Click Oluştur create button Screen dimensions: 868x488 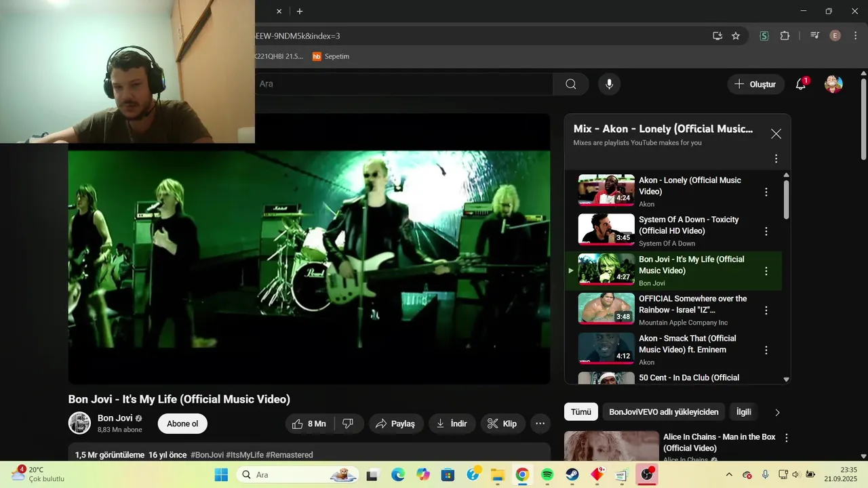755,84
